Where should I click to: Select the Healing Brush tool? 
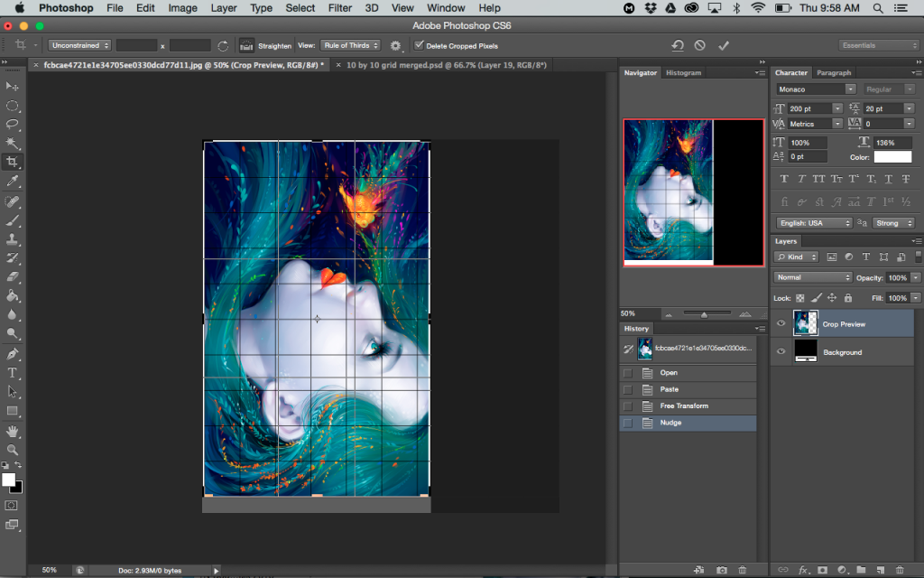(x=12, y=201)
